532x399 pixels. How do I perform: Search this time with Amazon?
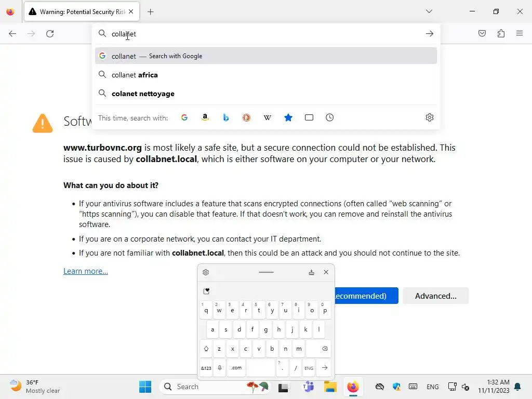205,117
